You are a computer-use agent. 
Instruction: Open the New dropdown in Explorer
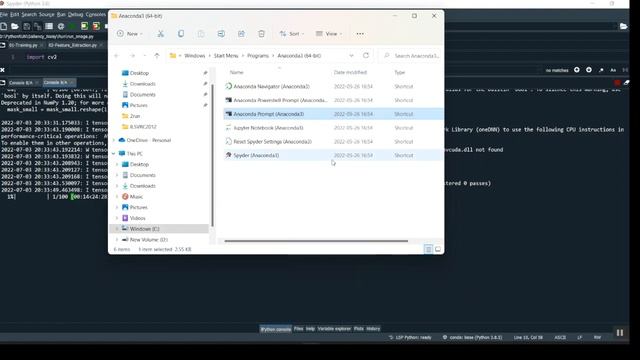tap(130, 34)
